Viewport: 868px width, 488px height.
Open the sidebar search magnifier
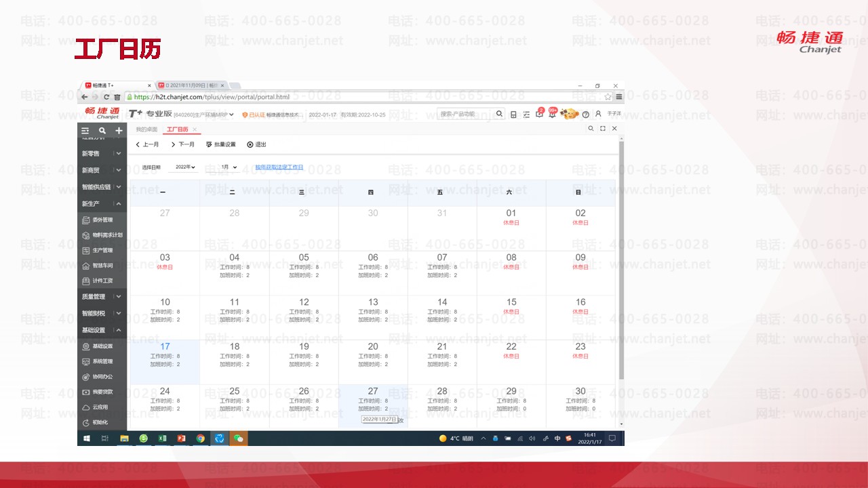[x=102, y=131]
